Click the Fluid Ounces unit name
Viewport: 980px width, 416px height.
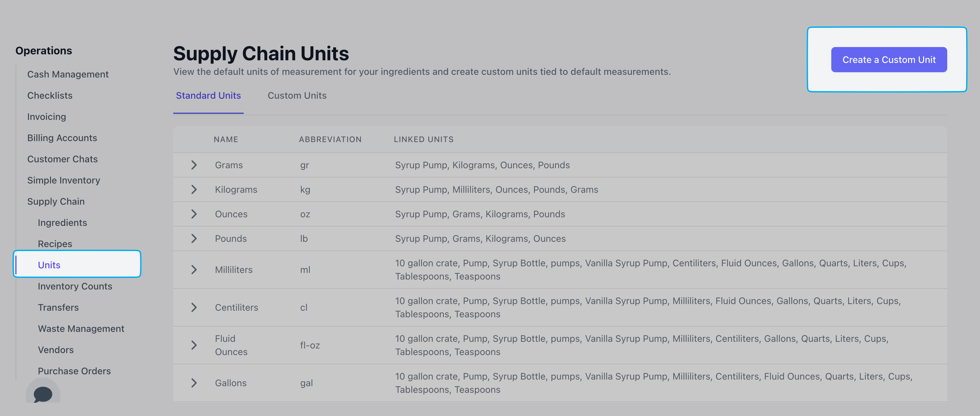tap(231, 345)
